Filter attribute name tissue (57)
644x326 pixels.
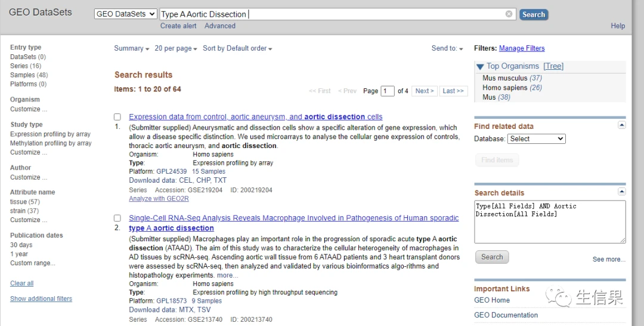[24, 201]
